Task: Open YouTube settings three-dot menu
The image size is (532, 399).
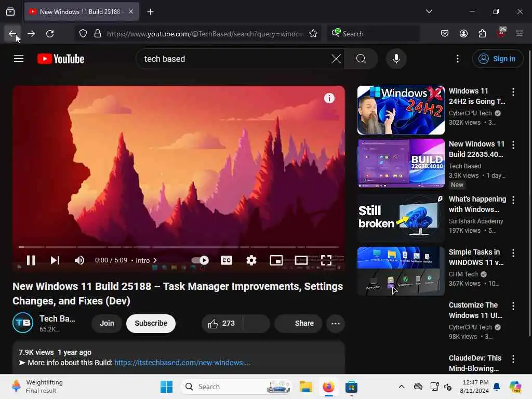Action: [458, 59]
